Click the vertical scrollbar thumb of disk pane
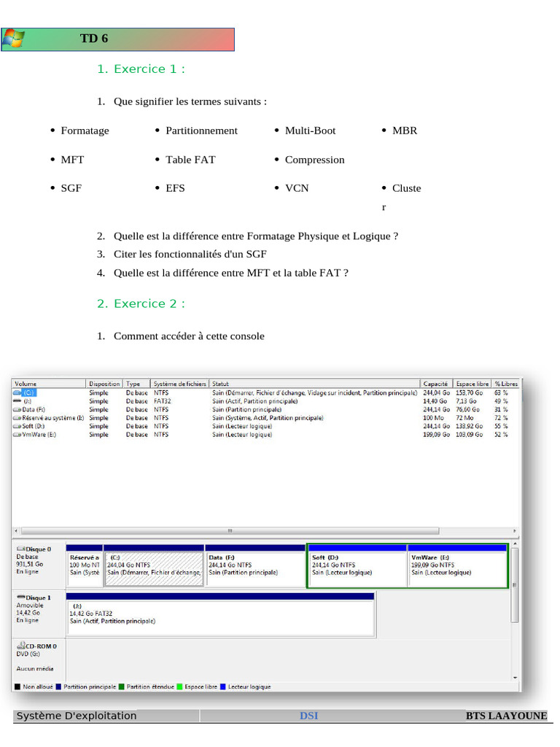The width and height of the screenshot is (560, 747). 515,585
